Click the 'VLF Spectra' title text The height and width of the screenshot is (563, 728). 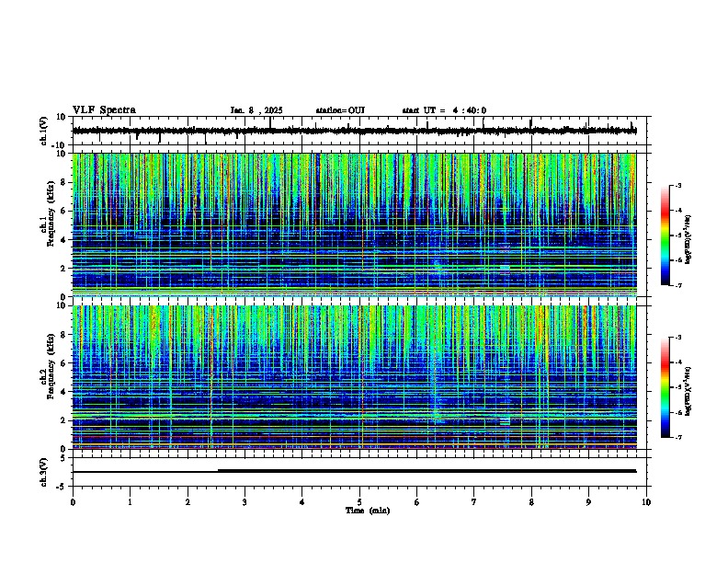104,110
